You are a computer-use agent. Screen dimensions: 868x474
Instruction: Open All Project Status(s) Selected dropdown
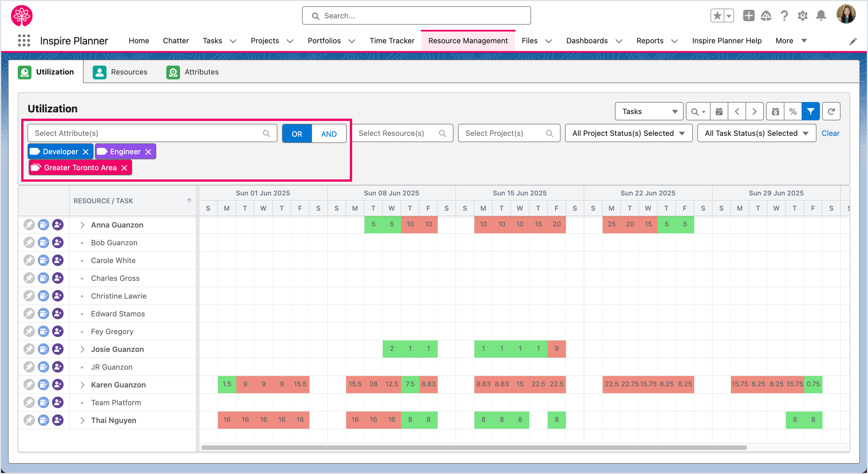(628, 133)
